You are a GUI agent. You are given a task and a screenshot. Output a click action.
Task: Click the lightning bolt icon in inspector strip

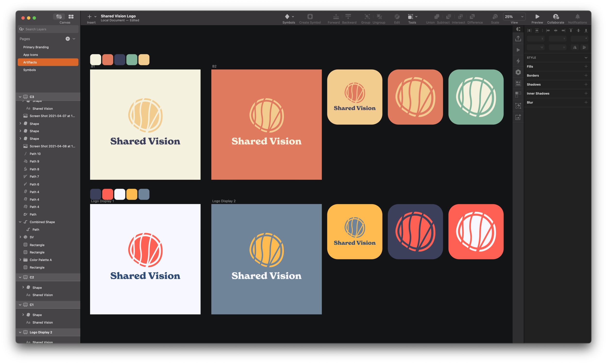518,61
